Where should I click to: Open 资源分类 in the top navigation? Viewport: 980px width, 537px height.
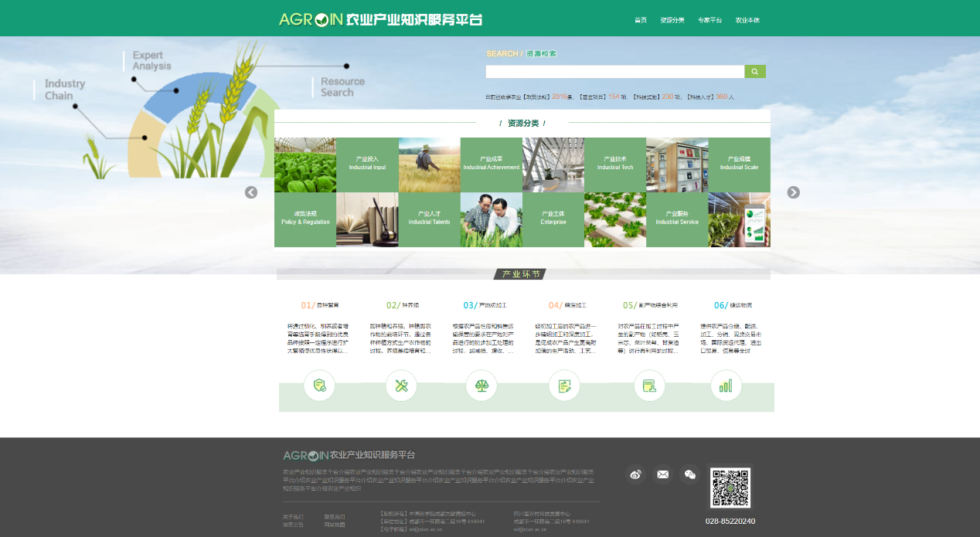[x=672, y=20]
